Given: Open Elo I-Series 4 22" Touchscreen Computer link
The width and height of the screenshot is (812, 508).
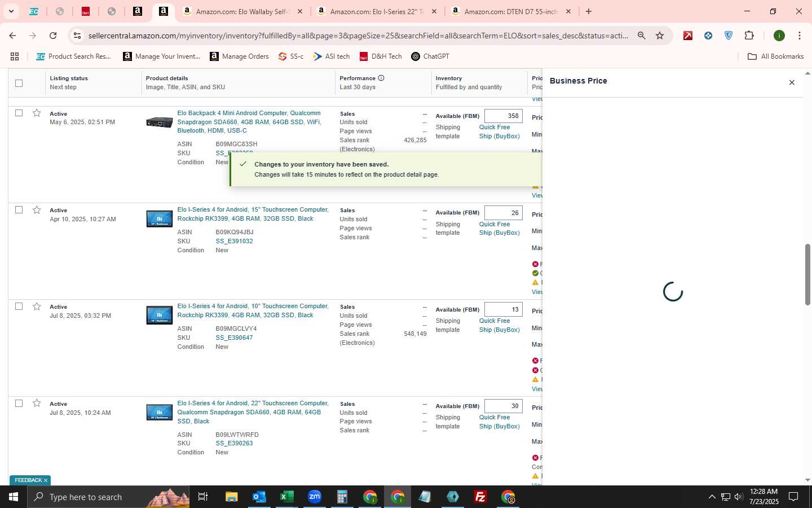Looking at the screenshot, I should pyautogui.click(x=253, y=412).
